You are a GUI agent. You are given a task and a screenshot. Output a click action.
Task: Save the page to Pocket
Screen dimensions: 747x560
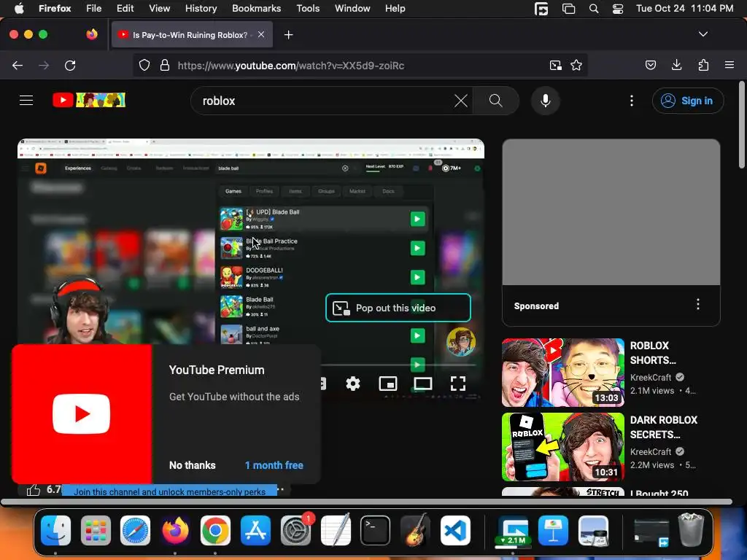650,65
